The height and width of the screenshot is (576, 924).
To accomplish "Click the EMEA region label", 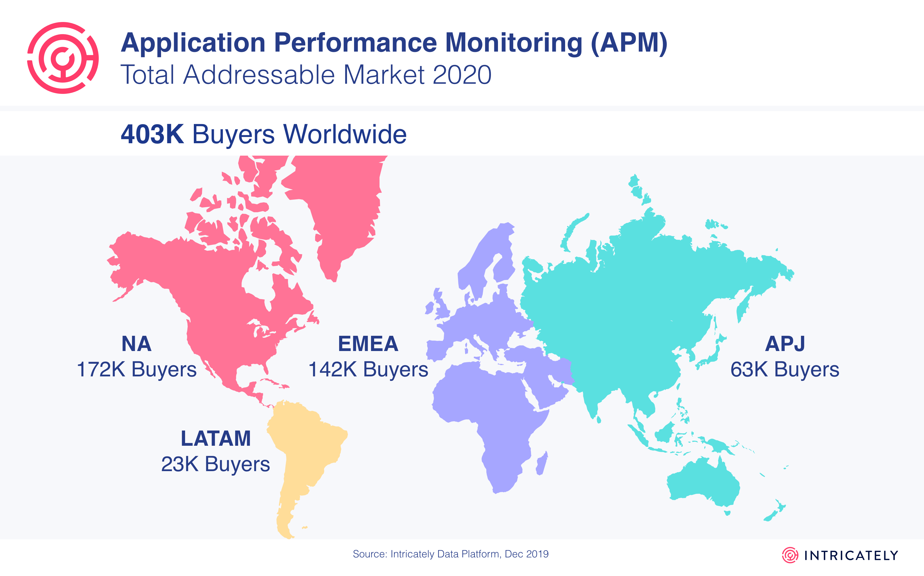I will tap(368, 344).
